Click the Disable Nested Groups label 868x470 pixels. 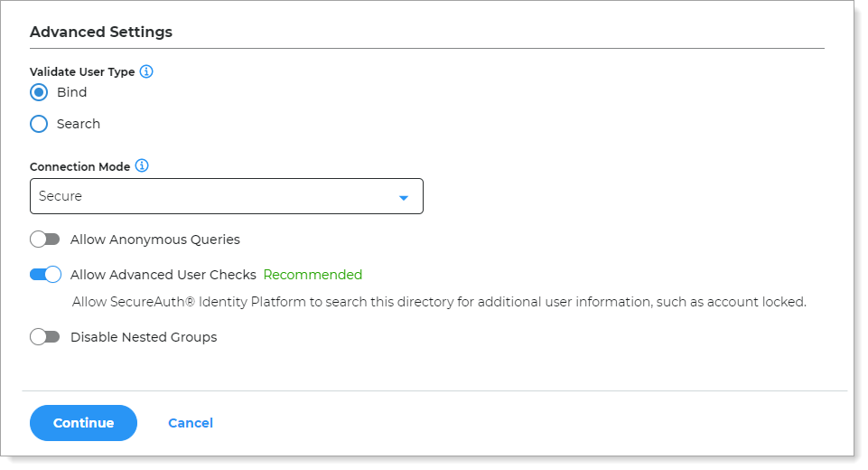(144, 337)
